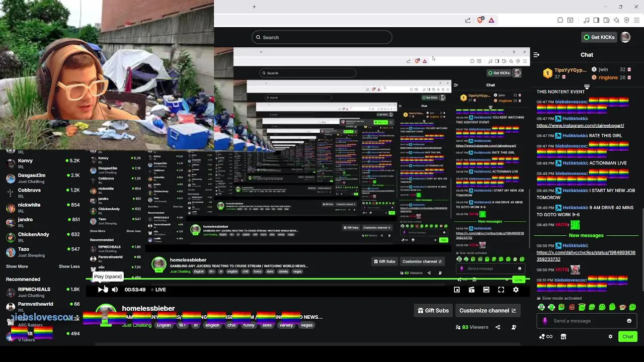Open Brave Wallet icon
This screenshot has height=362, width=644.
[606, 20]
